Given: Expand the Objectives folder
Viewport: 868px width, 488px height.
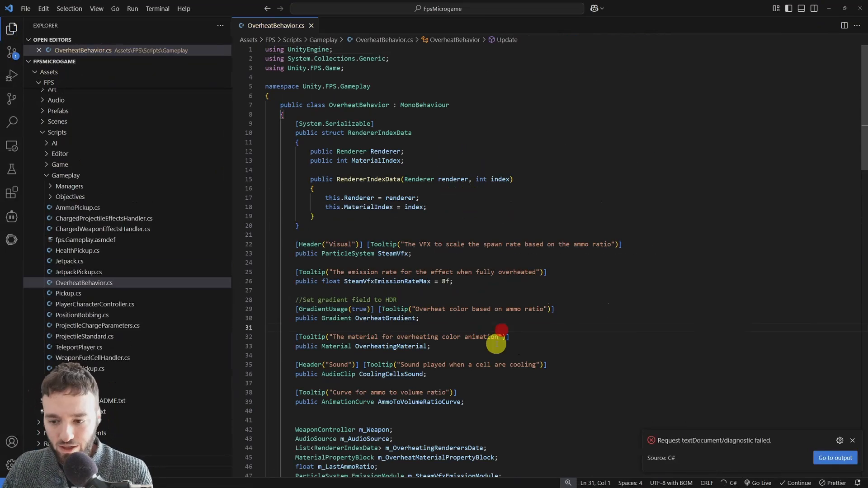Looking at the screenshot, I should click(x=70, y=197).
